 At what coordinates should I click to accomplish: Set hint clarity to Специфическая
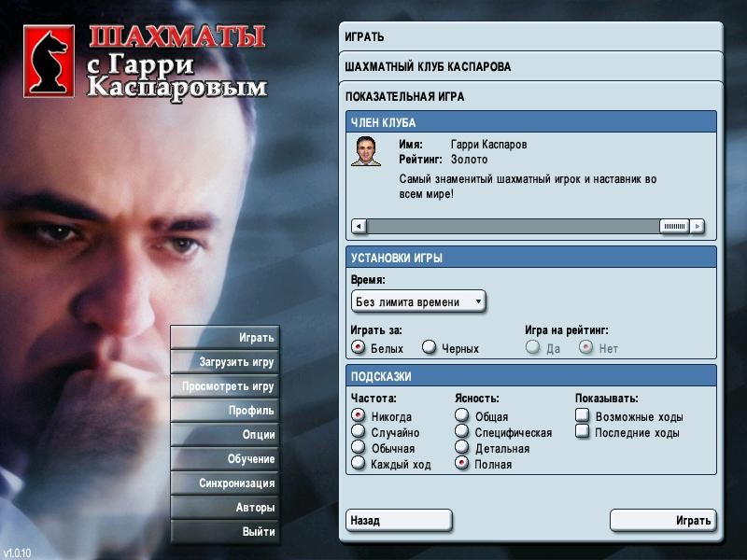tap(461, 431)
